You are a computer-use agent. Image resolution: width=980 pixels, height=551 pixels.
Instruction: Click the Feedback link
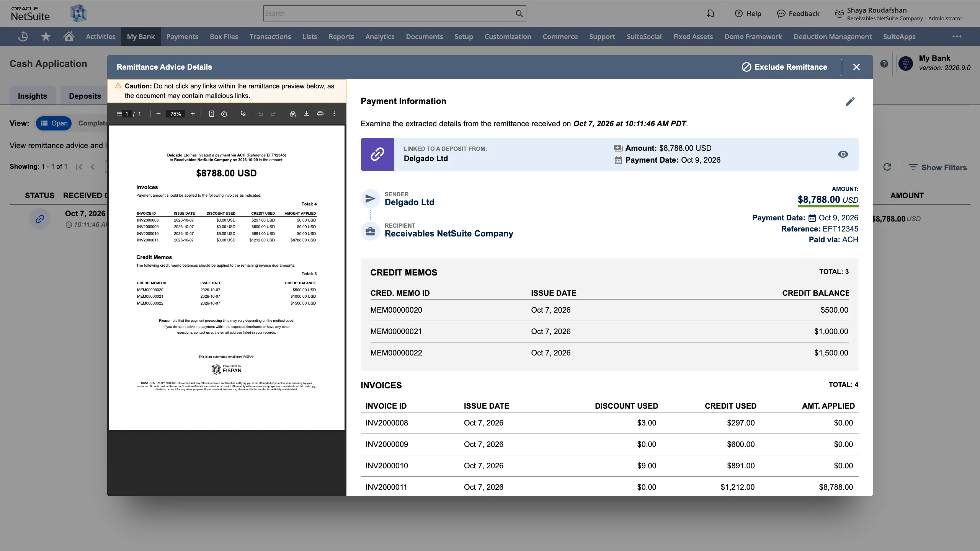tap(798, 13)
